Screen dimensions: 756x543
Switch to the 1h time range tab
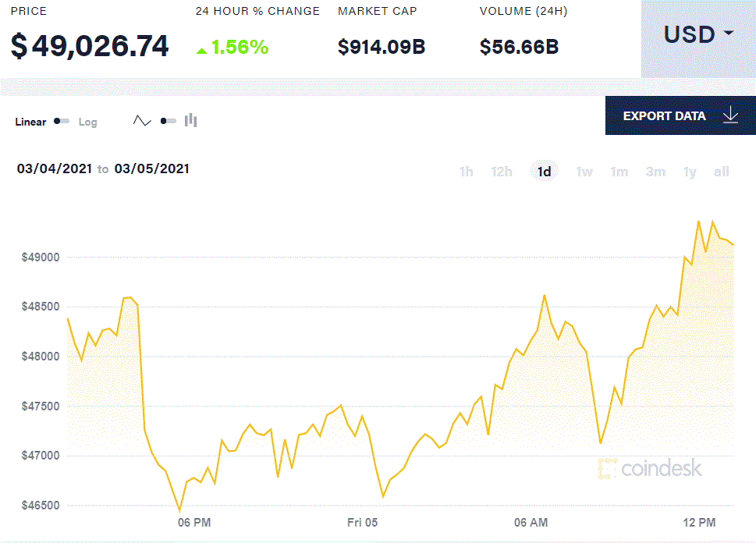pos(466,171)
